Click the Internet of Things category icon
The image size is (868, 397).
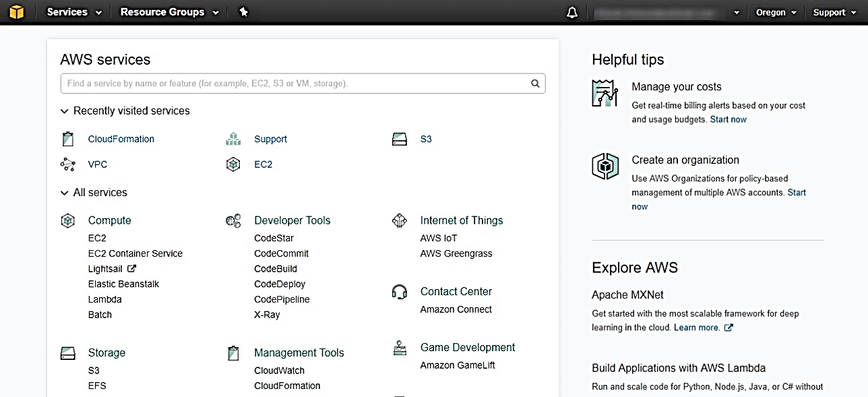coord(400,220)
